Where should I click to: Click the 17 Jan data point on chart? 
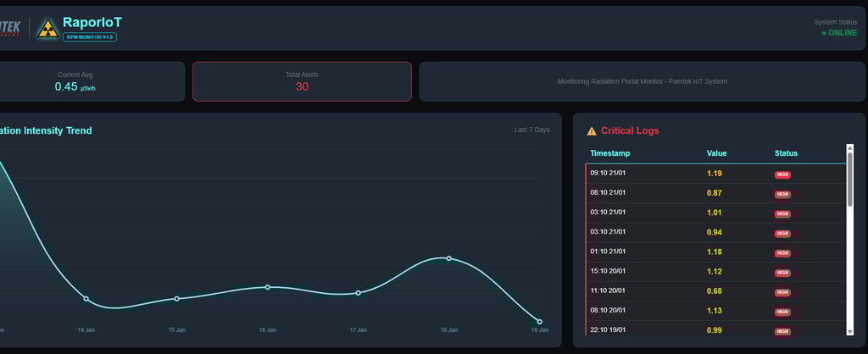click(359, 293)
